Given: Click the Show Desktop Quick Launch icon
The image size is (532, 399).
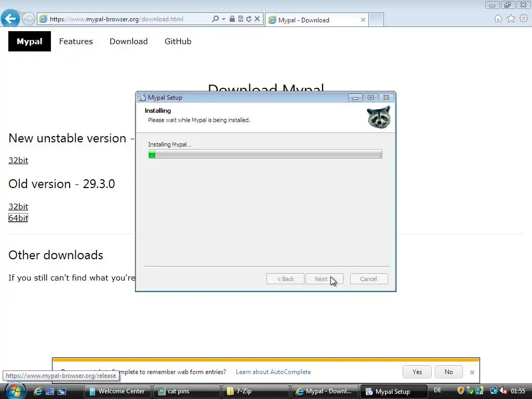Looking at the screenshot, I should 50,391.
